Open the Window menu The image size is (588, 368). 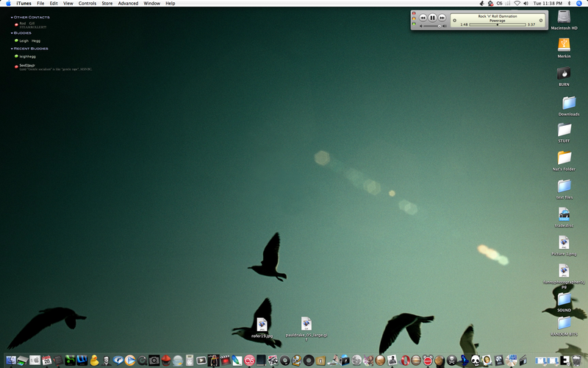pyautogui.click(x=152, y=4)
